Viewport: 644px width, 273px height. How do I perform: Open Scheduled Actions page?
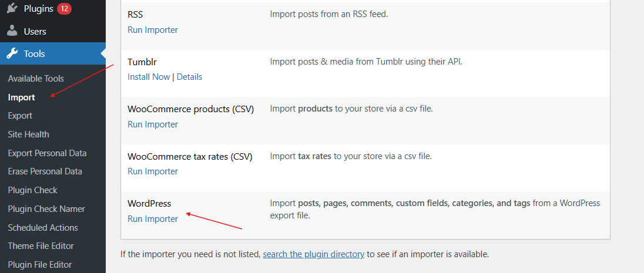pos(43,227)
